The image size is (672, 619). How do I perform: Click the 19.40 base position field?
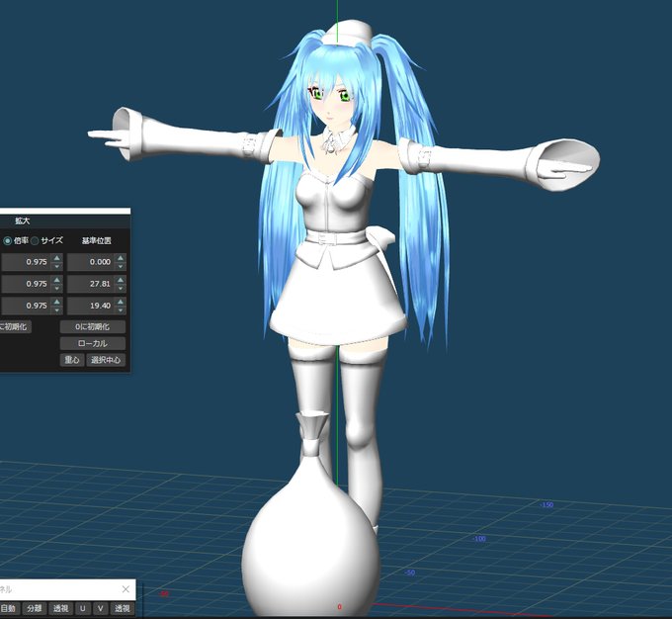(91, 306)
